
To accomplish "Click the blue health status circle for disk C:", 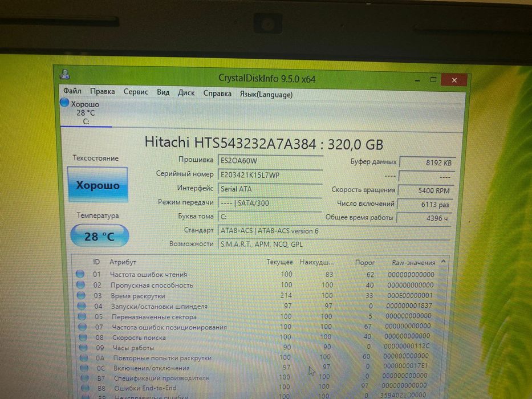I will pos(64,103).
